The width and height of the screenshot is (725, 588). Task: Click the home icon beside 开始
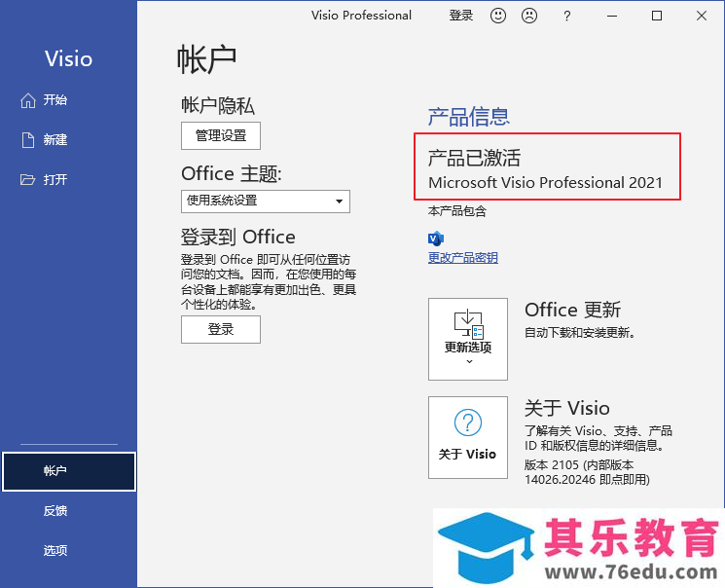click(x=28, y=100)
